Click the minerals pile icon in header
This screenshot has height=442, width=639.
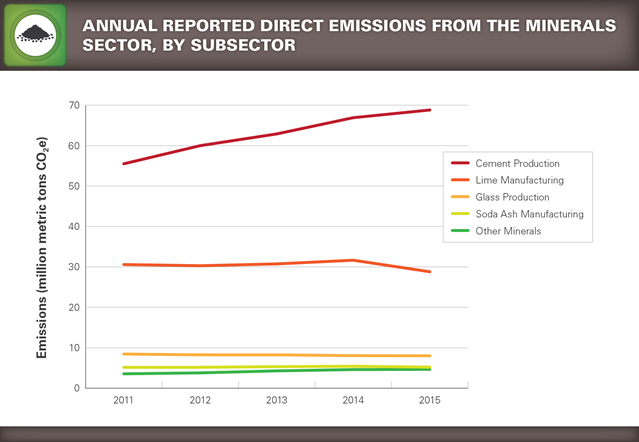(35, 34)
